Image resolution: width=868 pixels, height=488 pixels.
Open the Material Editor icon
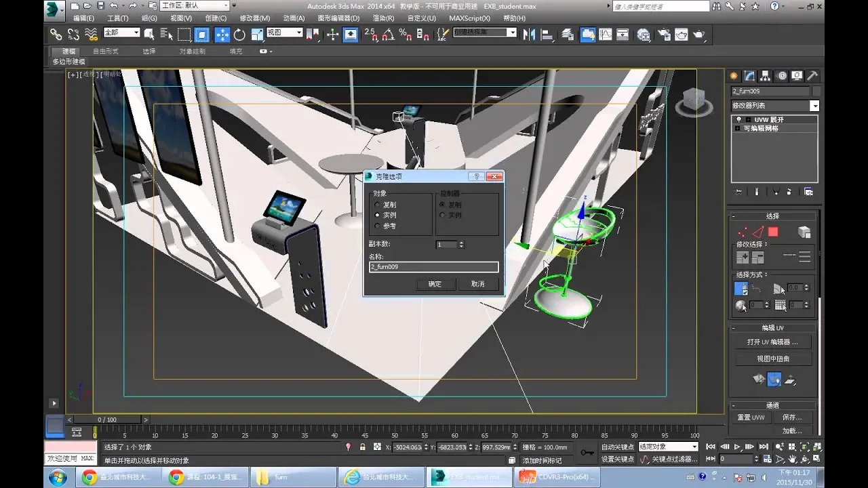(644, 35)
